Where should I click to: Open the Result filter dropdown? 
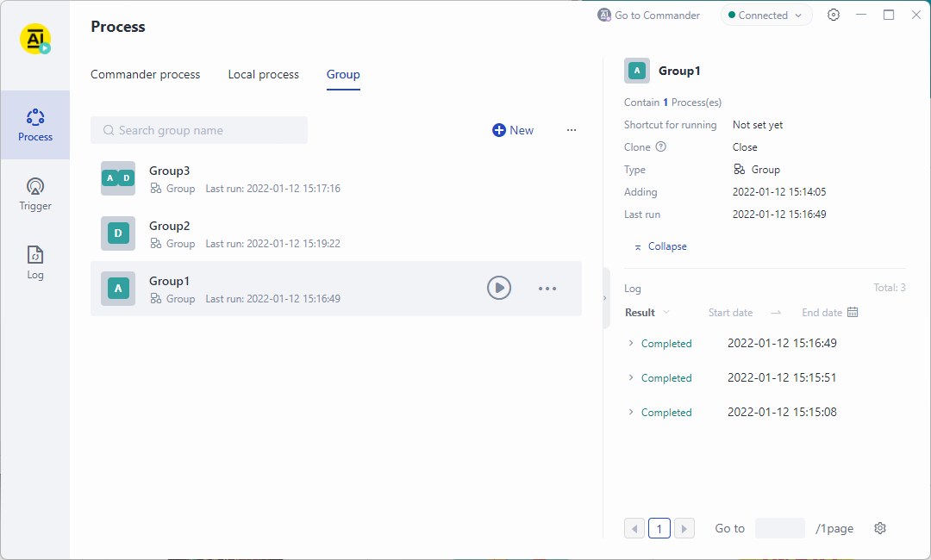(x=647, y=313)
